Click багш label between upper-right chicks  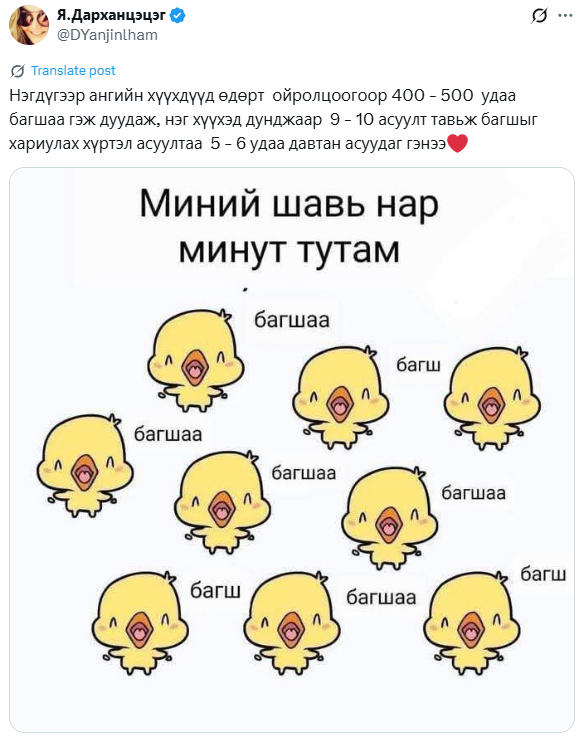pyautogui.click(x=418, y=365)
